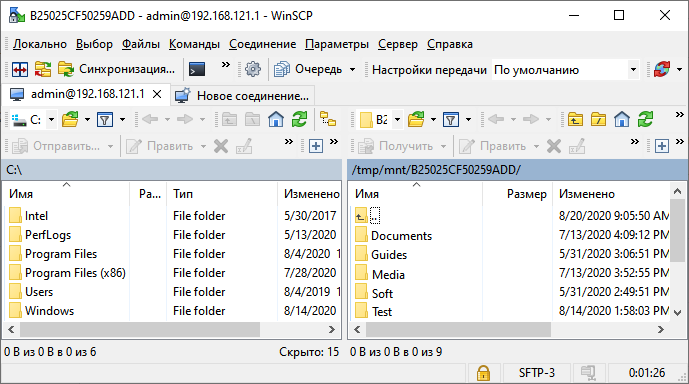
Task: Open the Справка menu
Action: click(x=450, y=44)
